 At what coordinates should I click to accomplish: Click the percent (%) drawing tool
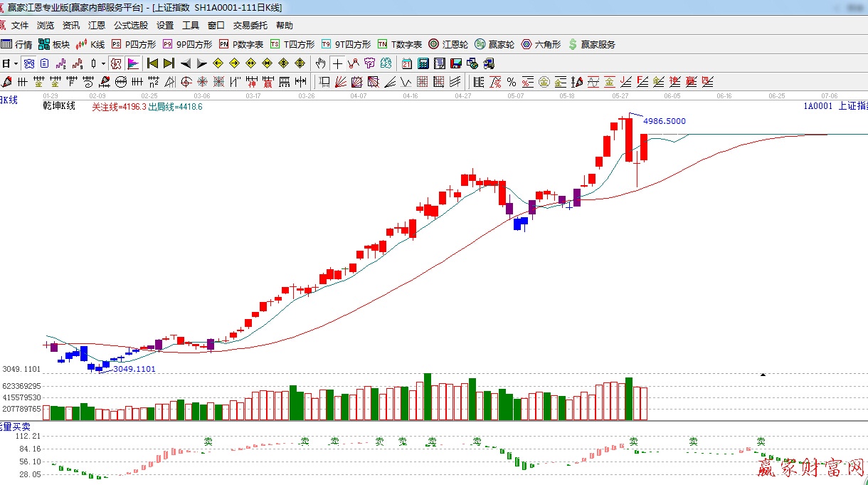[x=511, y=82]
